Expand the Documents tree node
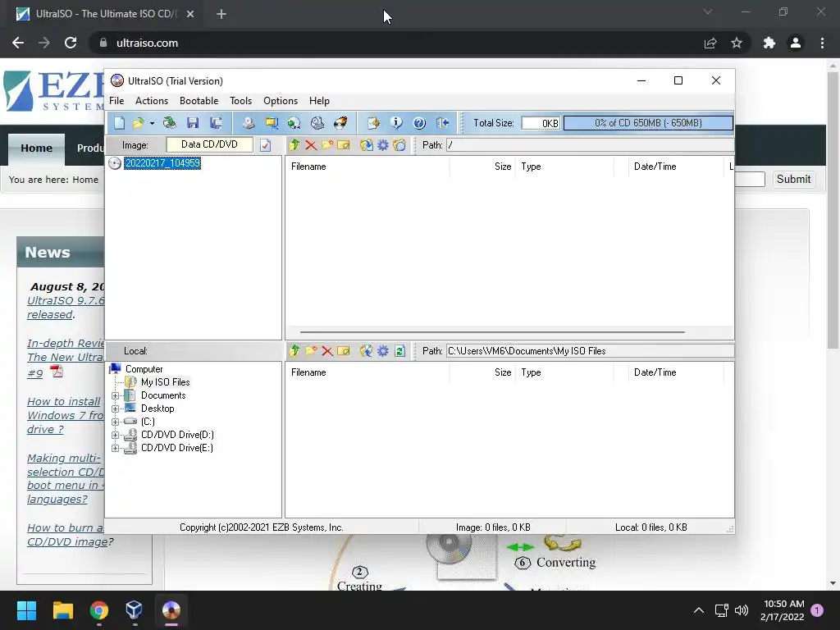Viewport: 840px width, 630px height. pyautogui.click(x=115, y=396)
